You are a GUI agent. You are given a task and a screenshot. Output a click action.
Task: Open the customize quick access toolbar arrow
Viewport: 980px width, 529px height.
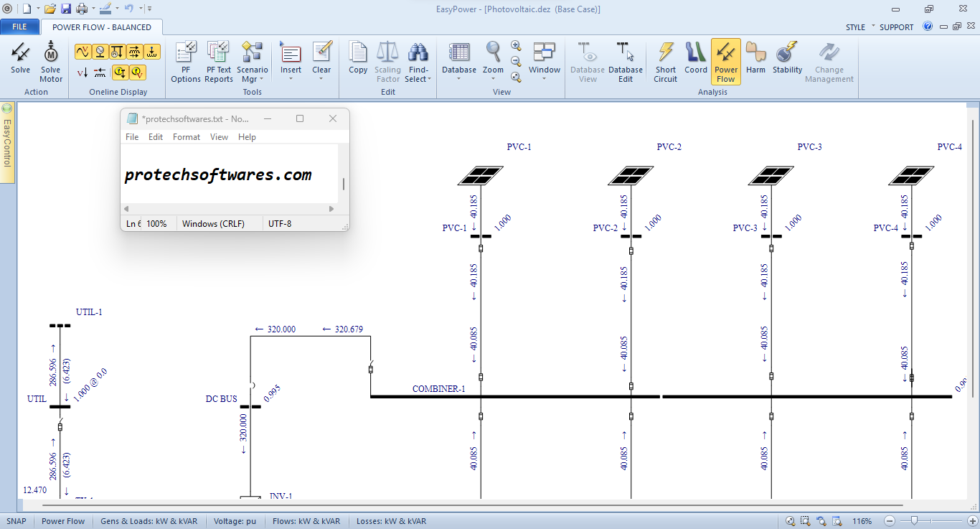point(149,9)
